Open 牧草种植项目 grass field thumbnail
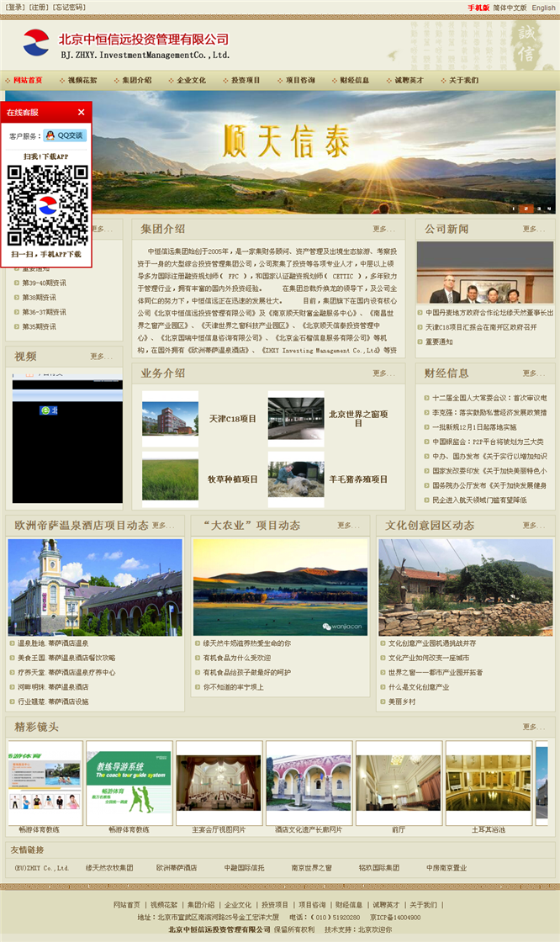This screenshot has width=560, height=942. click(x=170, y=479)
